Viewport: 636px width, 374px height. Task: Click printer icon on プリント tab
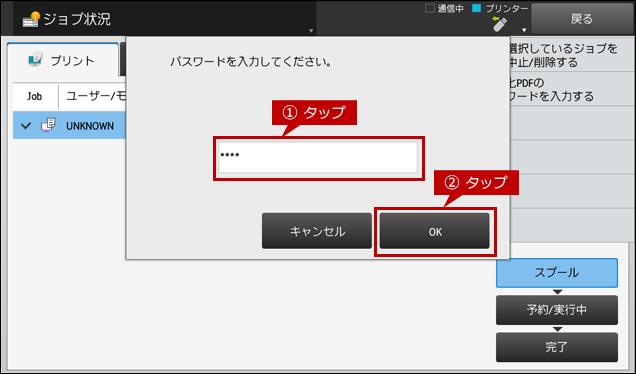point(35,60)
